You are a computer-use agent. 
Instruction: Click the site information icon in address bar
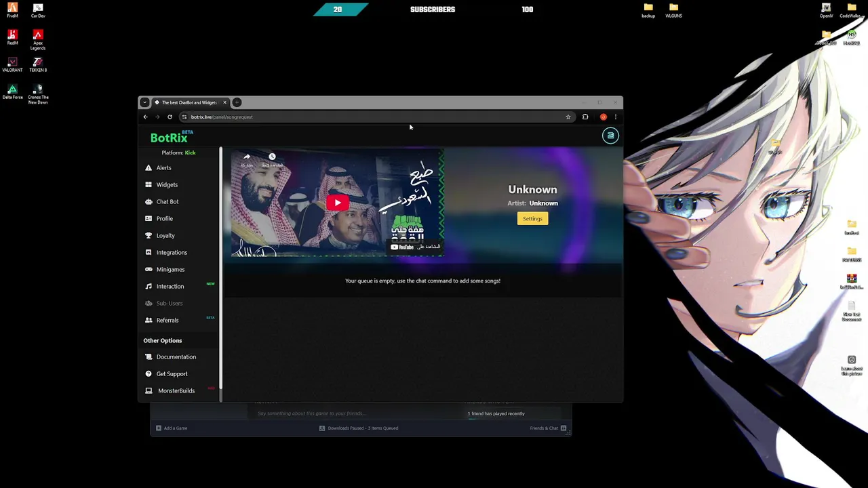pos(184,117)
